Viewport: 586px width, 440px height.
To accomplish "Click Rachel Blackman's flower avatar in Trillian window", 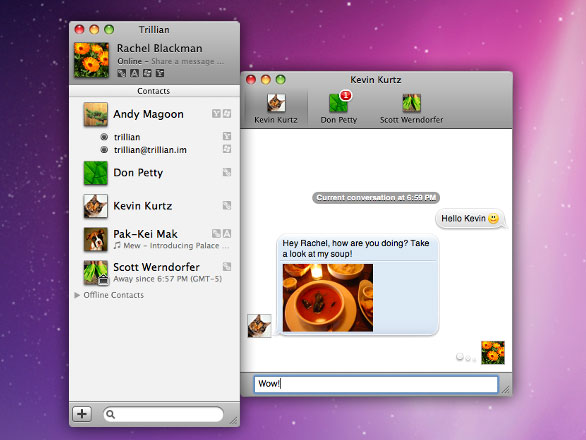I will tap(92, 60).
